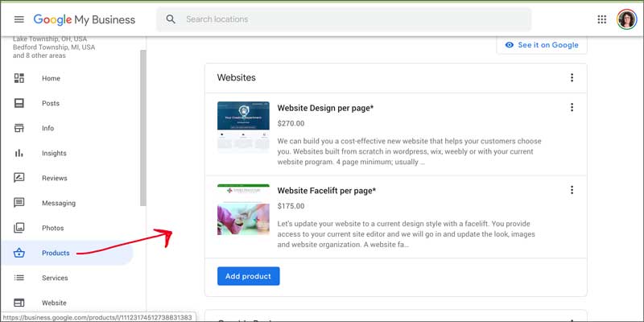Viewport: 644px width, 322px height.
Task: Click the Home dashboard icon
Action: coord(19,78)
